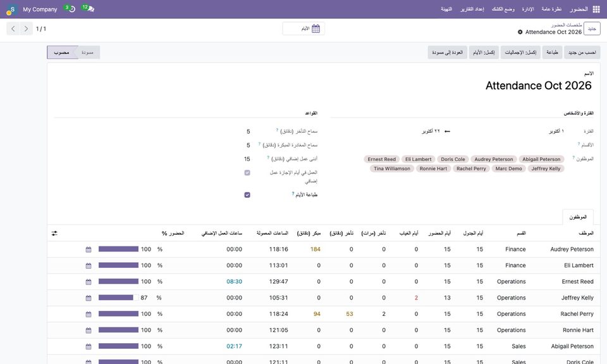Open the apps grid main menu
The width and height of the screenshot is (607, 364).
(x=596, y=9)
